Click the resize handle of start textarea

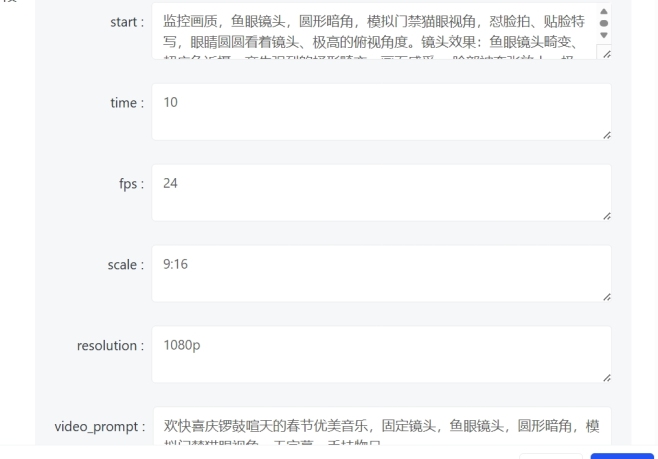tap(606, 54)
